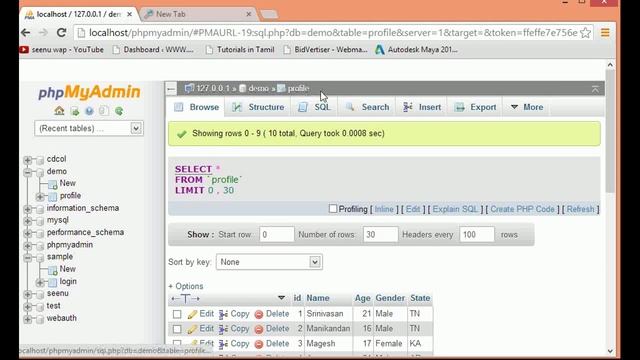Expand the webauth database node
Viewport: 640px width, 360px height.
tap(28, 319)
